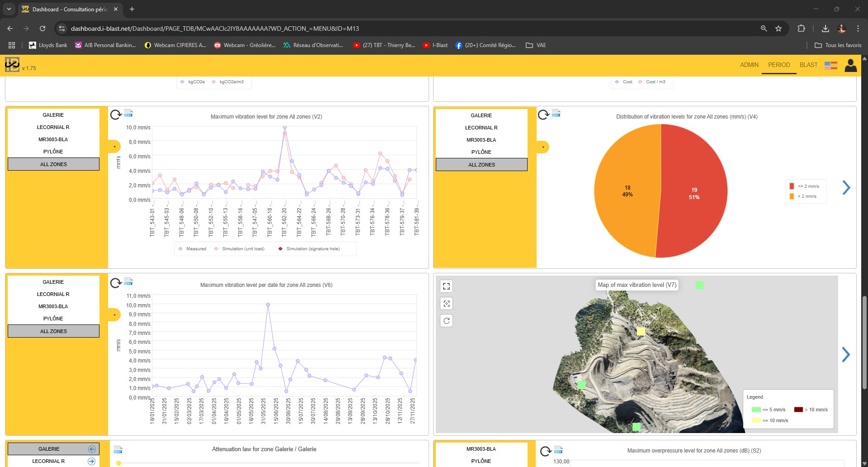Open the ADMIN menu
Image resolution: width=868 pixels, height=467 pixels.
[x=749, y=65]
